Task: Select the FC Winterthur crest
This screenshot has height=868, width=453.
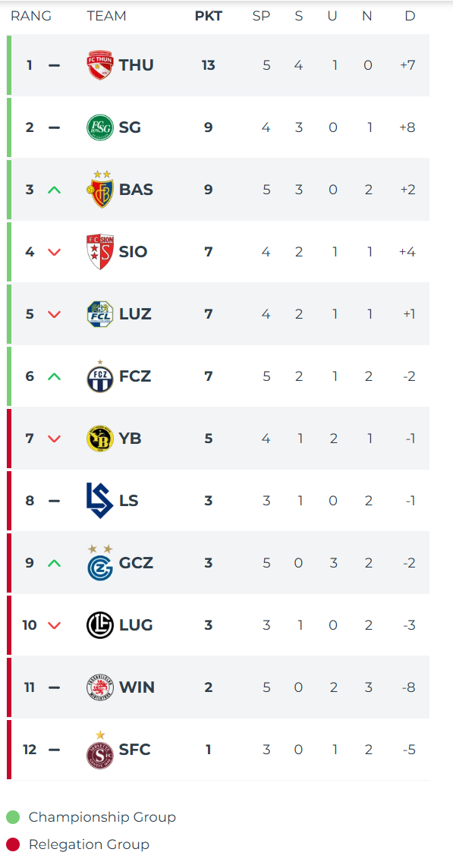Action: tap(100, 687)
